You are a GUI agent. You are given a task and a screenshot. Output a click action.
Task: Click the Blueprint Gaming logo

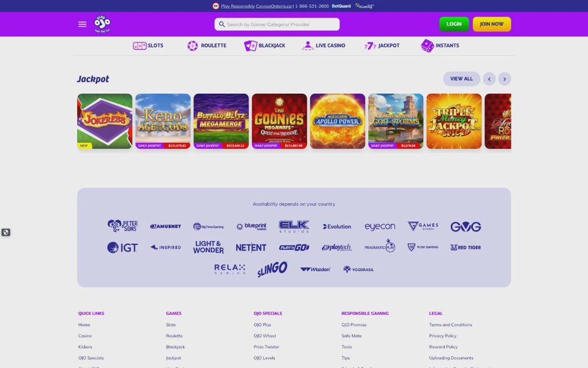click(x=251, y=226)
